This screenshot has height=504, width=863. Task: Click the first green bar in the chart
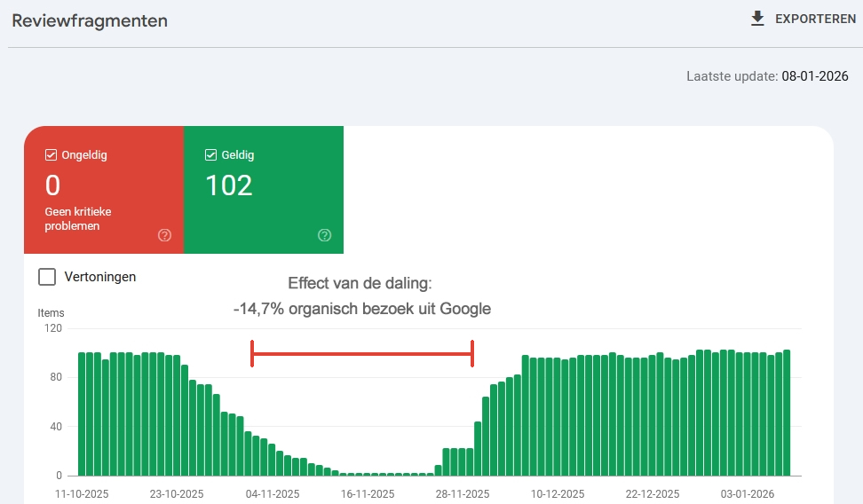pyautogui.click(x=82, y=414)
